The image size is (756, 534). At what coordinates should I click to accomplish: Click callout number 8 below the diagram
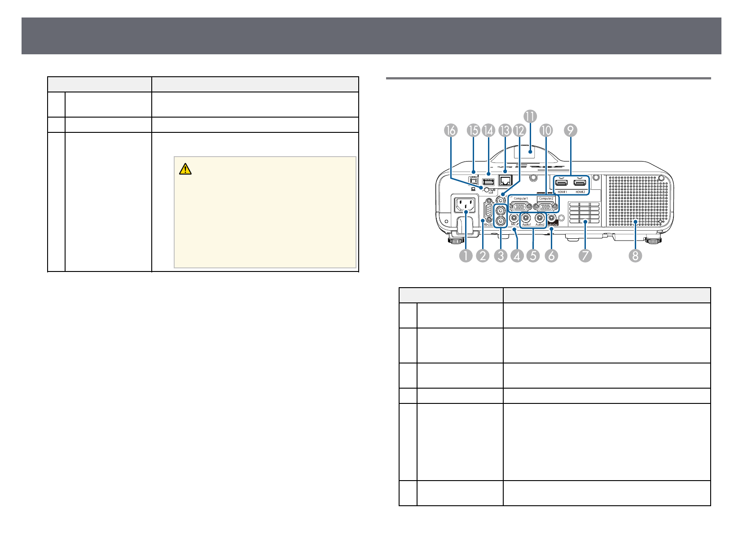pos(635,256)
